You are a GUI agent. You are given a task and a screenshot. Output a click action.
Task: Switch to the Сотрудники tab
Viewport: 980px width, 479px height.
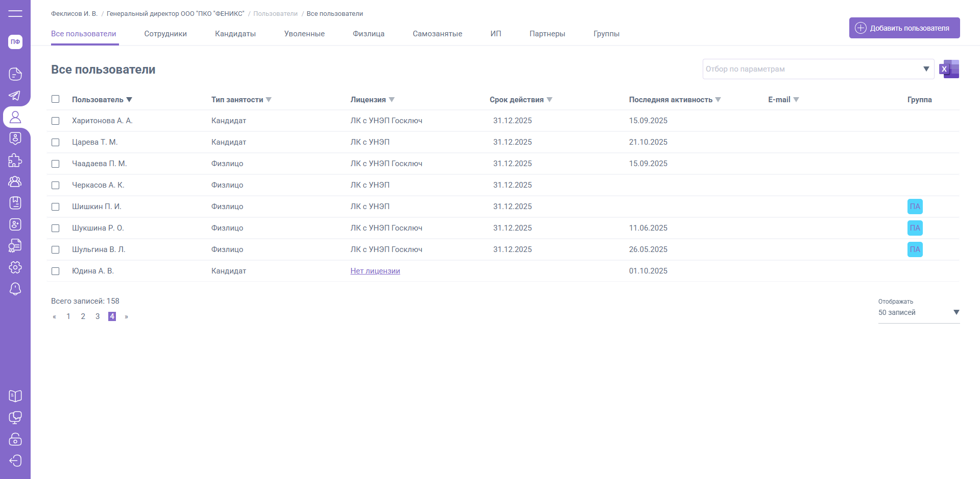coord(165,34)
